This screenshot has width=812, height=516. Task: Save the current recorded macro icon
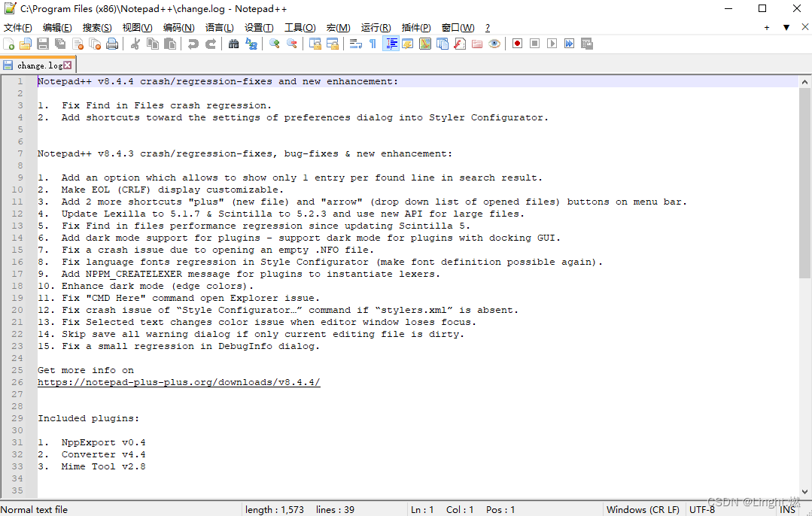coord(587,44)
